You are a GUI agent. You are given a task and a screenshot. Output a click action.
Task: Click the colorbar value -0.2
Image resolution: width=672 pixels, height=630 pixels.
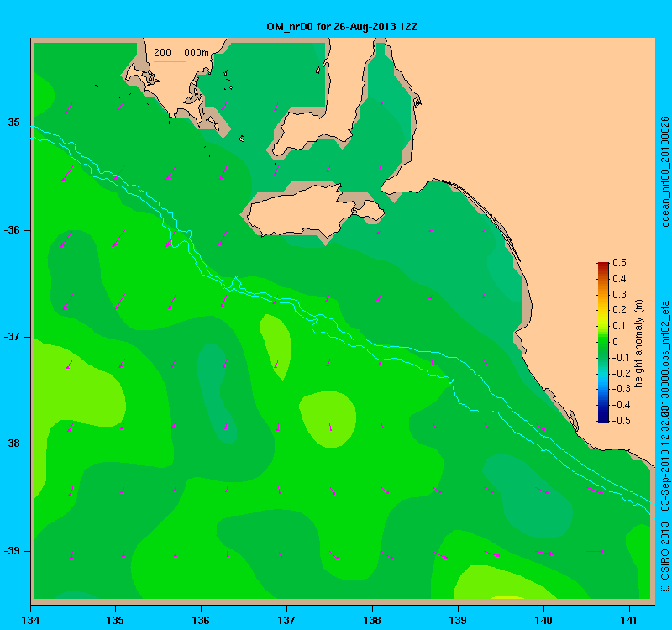(x=620, y=373)
